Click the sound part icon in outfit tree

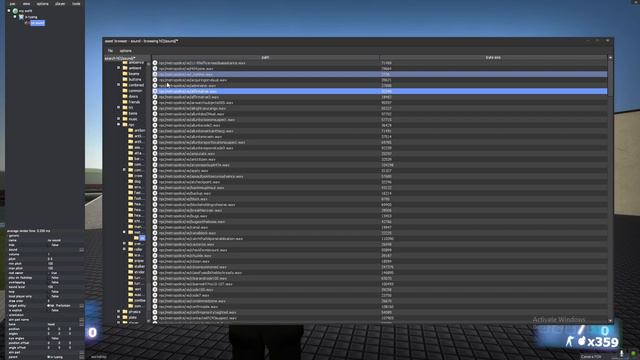(27, 23)
